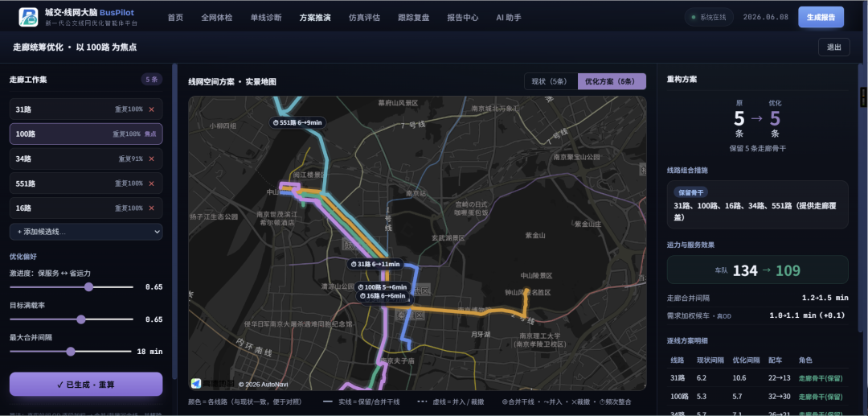Click the 100路 row in detail table
Viewport: 868px width, 416px height.
click(757, 397)
